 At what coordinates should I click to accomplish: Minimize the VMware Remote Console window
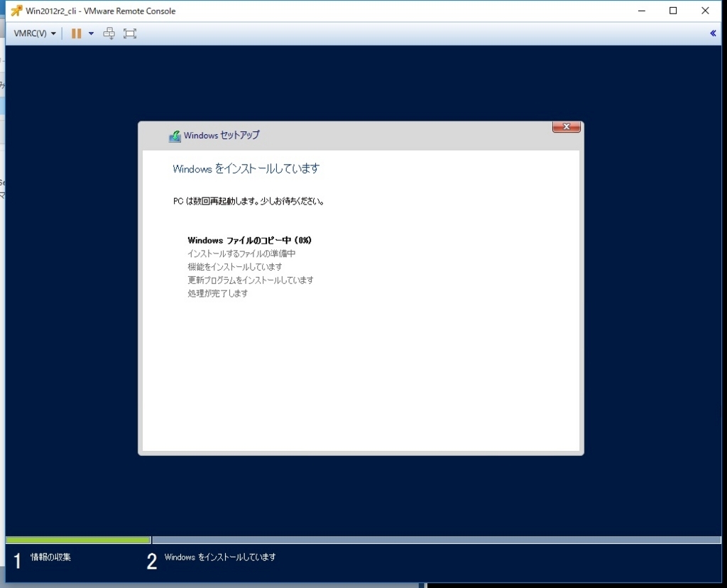(642, 11)
